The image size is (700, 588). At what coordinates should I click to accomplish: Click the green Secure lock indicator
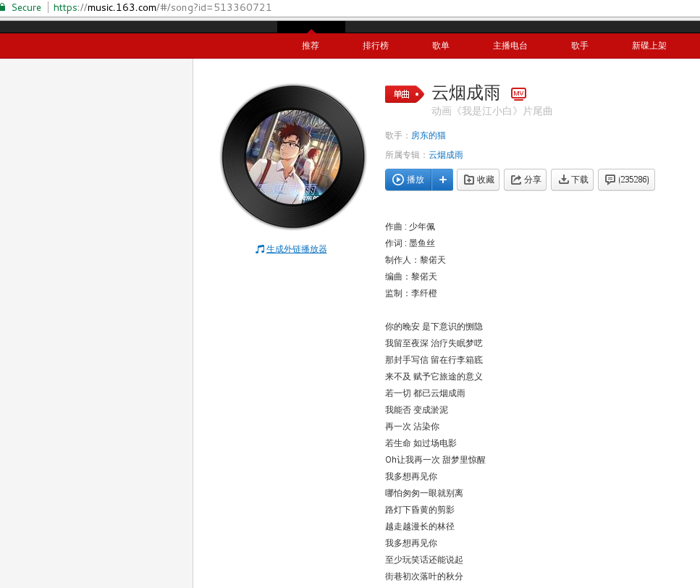tap(21, 7)
